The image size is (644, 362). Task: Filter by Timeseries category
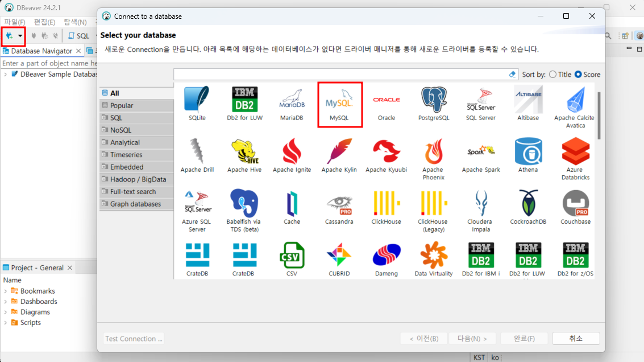click(x=137, y=155)
